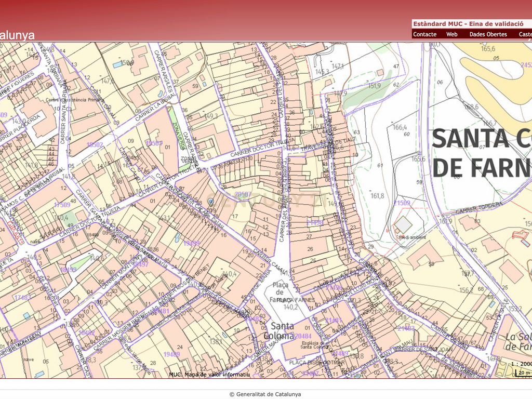The height and width of the screenshot is (399, 532).
Task: Select the red-outlined building east of Carrer Tordera
Action: [x=518, y=234]
